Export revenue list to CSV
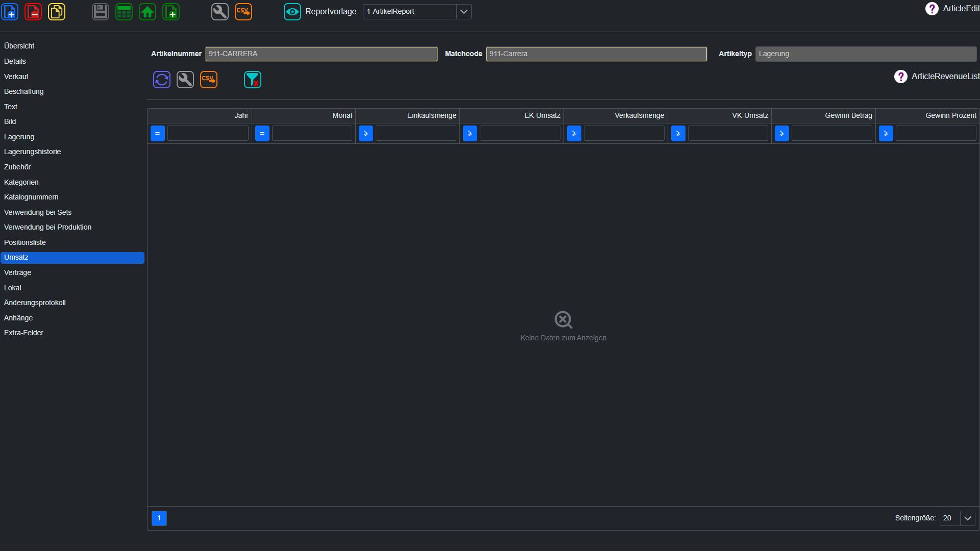The width and height of the screenshot is (980, 551). point(209,80)
